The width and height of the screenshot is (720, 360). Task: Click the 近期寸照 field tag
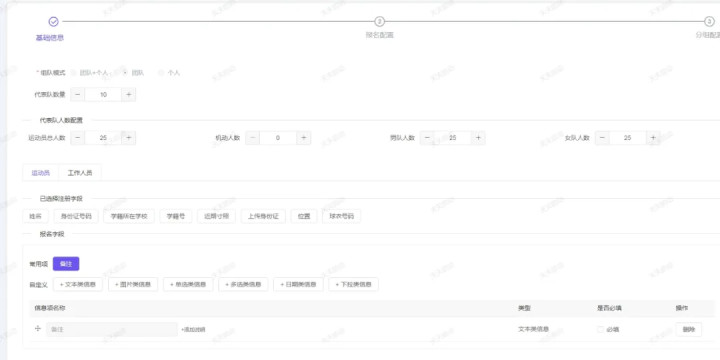[x=217, y=216]
